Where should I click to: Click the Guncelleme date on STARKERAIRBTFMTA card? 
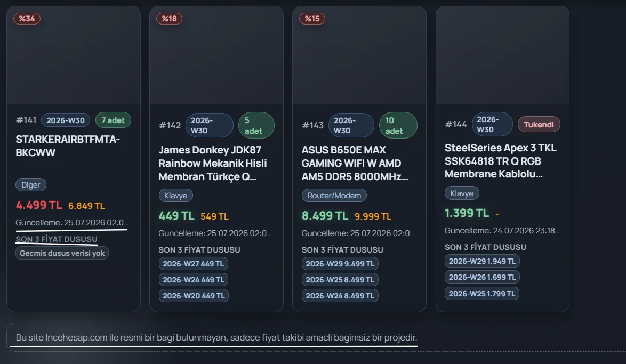coord(72,223)
